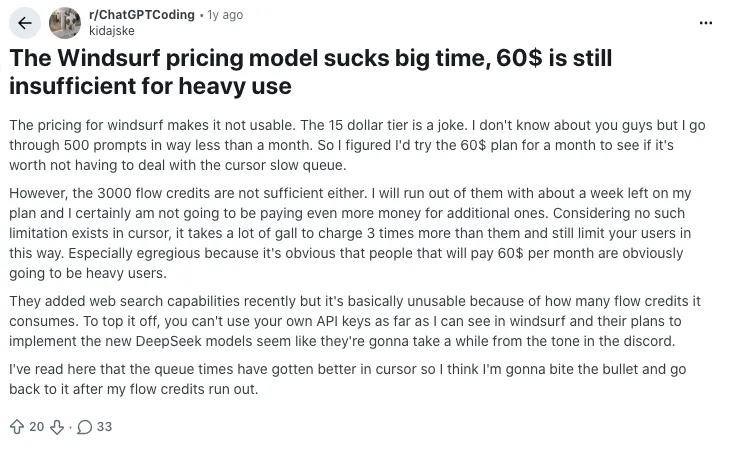
Task: Click the vote count showing 20
Action: pos(37,427)
